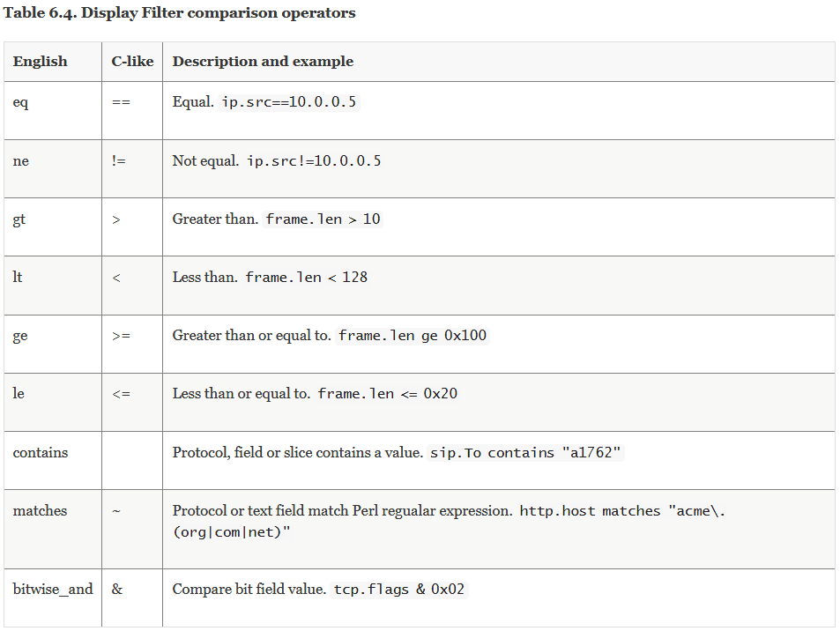Select the "ge" operator cell
The height and width of the screenshot is (631, 840).
point(20,336)
